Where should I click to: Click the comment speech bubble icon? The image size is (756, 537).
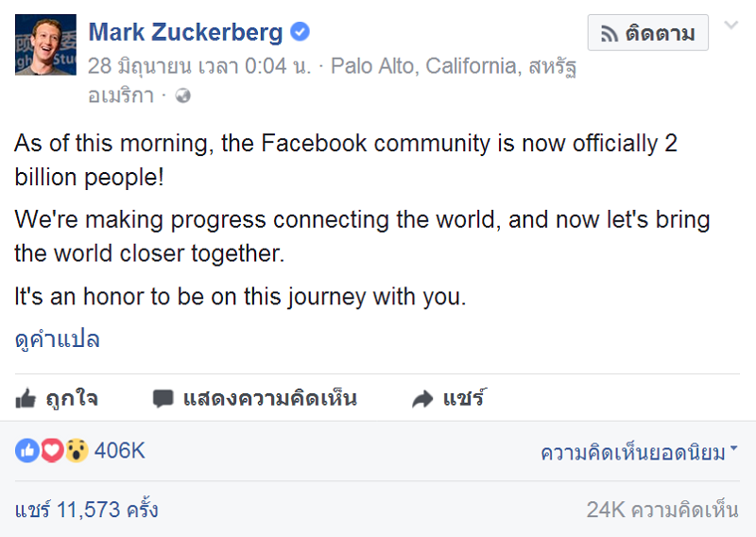pyautogui.click(x=163, y=399)
